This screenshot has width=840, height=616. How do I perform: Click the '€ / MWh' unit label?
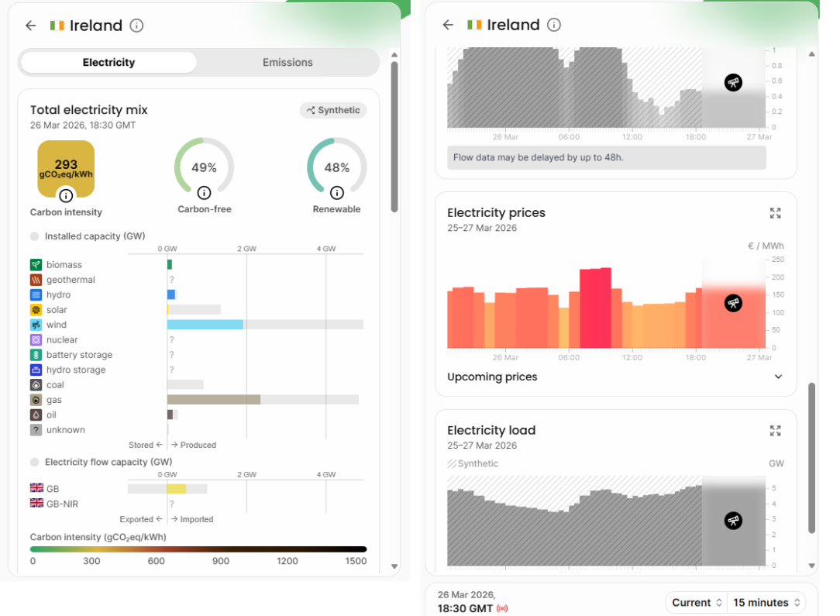pos(766,246)
